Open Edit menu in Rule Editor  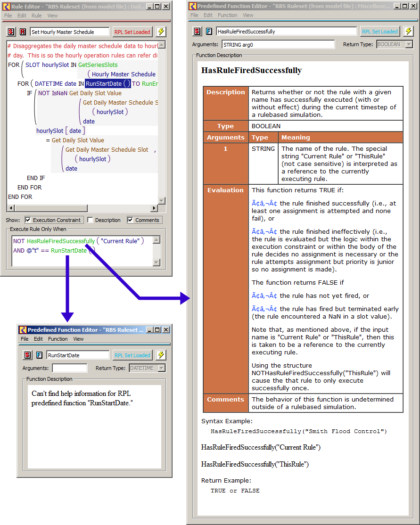click(22, 16)
